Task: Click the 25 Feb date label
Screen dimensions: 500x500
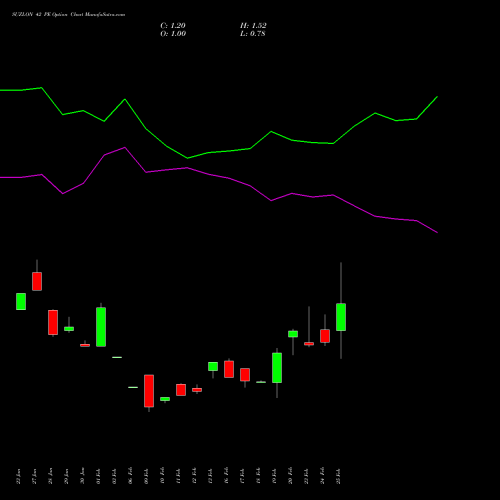Action: (339, 477)
